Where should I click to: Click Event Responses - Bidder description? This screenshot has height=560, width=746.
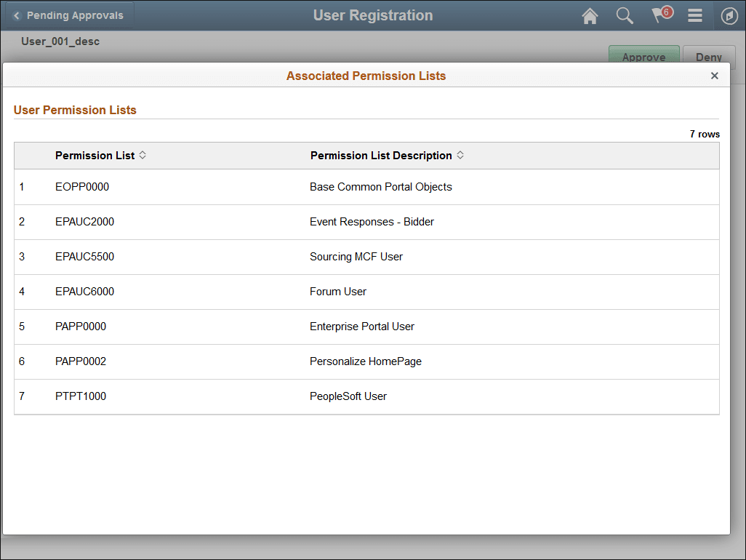[x=372, y=222]
